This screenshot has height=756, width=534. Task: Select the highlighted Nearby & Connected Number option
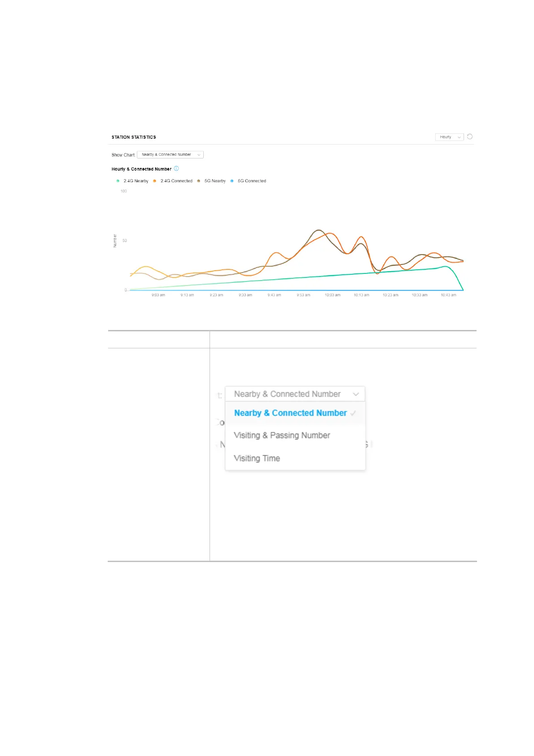pos(290,413)
